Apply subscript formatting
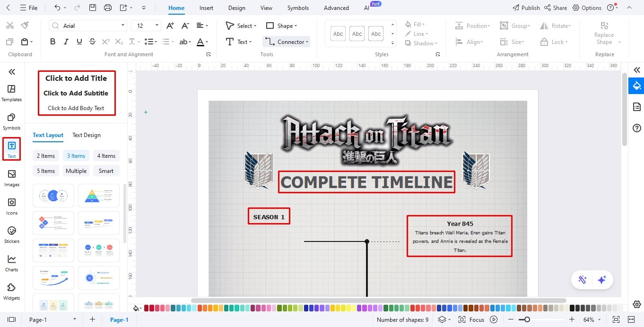This screenshot has height=327, width=644. 119,42
